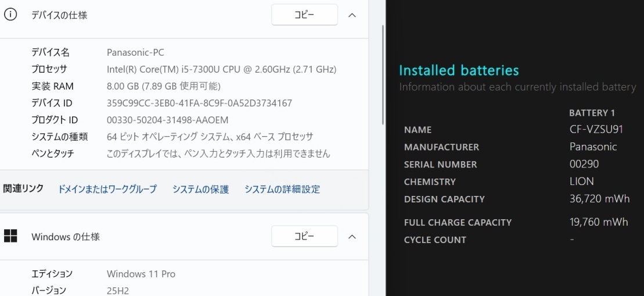Click the settings panel vertical scrollbar
The width and height of the screenshot is (644, 296).
click(x=382, y=76)
